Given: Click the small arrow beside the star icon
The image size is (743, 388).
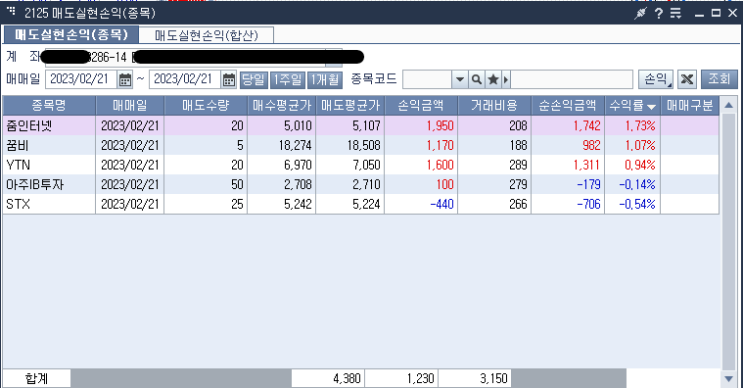Looking at the screenshot, I should pos(506,79).
